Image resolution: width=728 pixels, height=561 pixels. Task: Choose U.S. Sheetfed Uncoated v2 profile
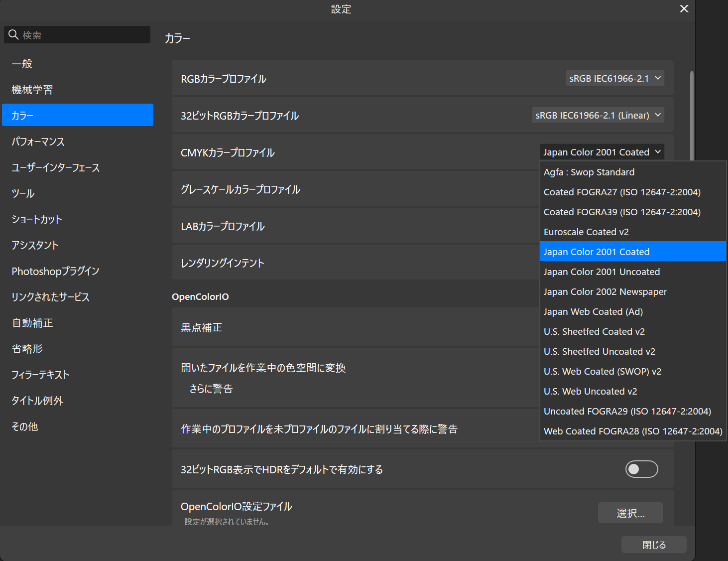pos(633,351)
